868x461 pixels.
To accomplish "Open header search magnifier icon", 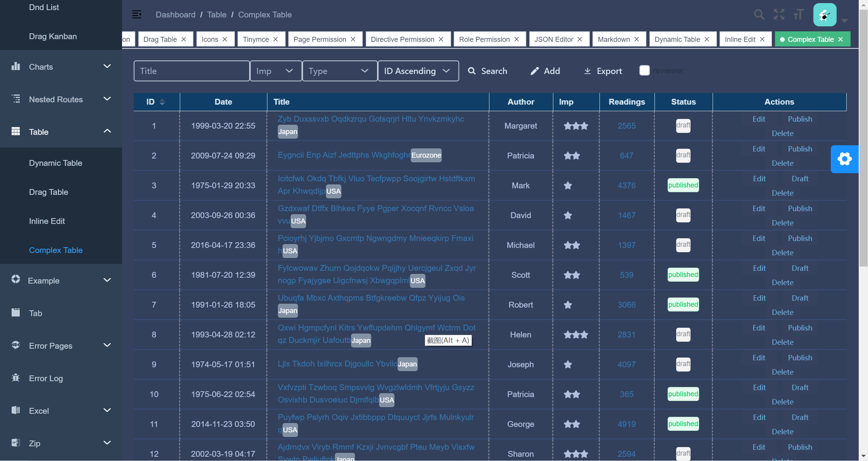I will tap(759, 15).
